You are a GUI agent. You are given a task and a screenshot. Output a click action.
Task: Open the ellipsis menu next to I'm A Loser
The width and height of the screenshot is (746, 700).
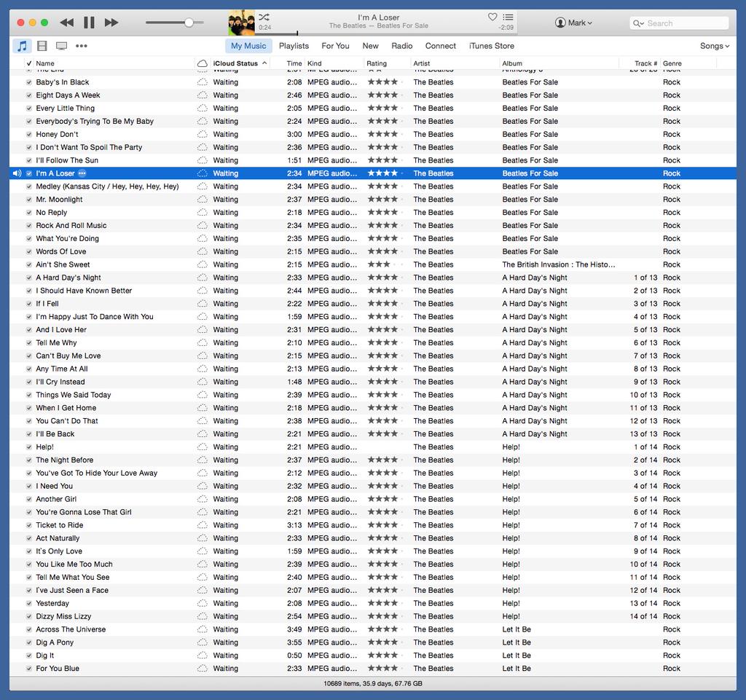tap(82, 173)
